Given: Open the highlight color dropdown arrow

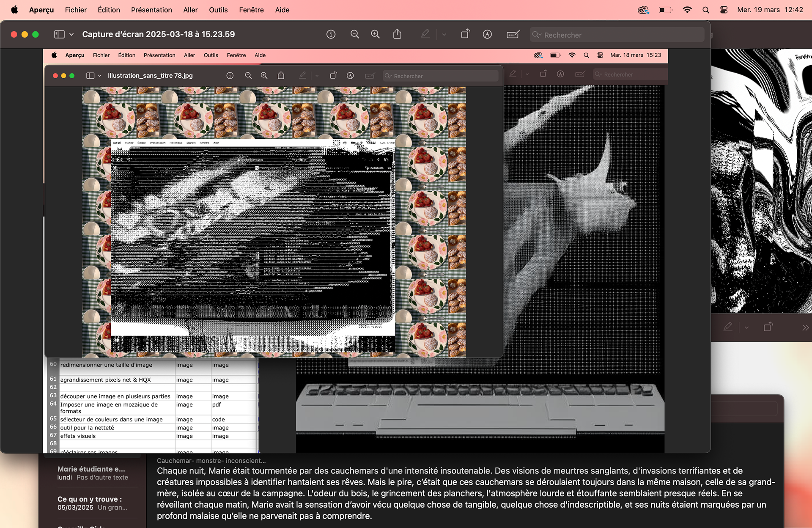Looking at the screenshot, I should (444, 34).
